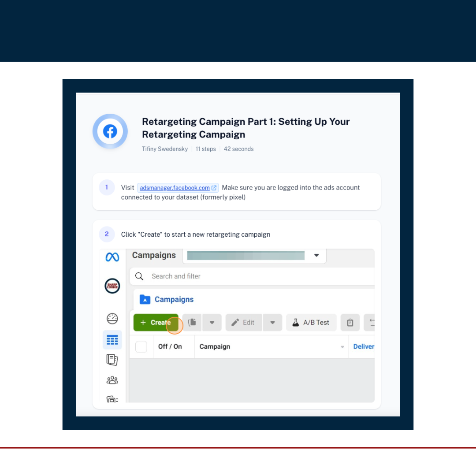
Task: Click the Retargeting Campaign guide title
Action: point(245,128)
